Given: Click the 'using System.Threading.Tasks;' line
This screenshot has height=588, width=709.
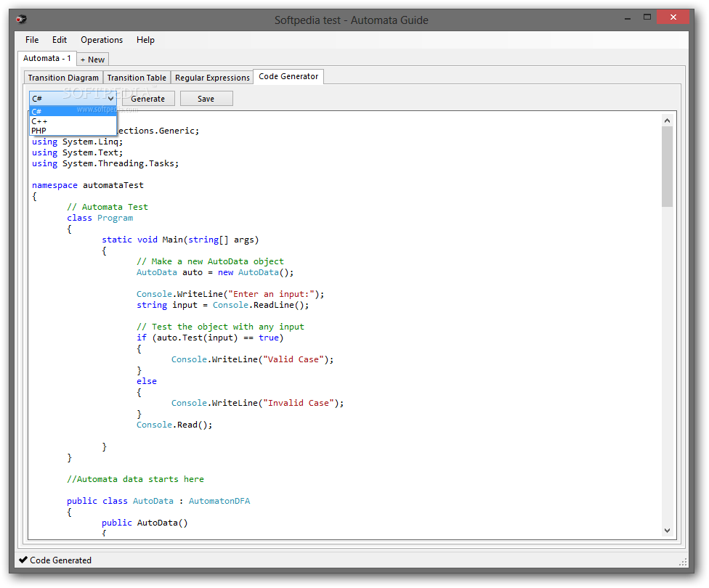Looking at the screenshot, I should click(x=105, y=163).
